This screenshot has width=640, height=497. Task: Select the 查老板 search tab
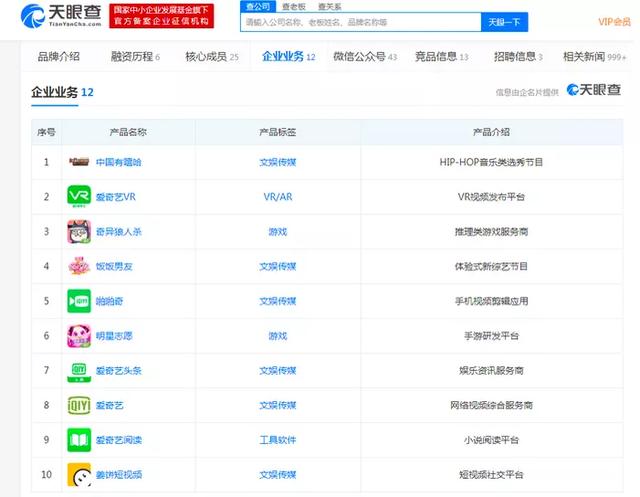[294, 7]
